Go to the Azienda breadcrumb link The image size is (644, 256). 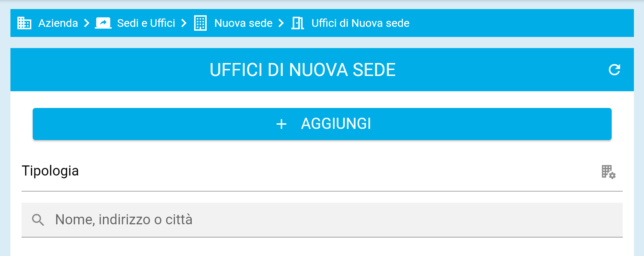pyautogui.click(x=58, y=23)
